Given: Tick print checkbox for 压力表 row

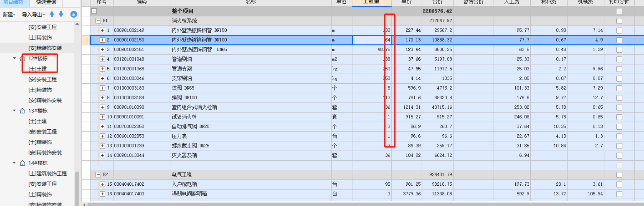Looking at the screenshot, I should point(619,136).
